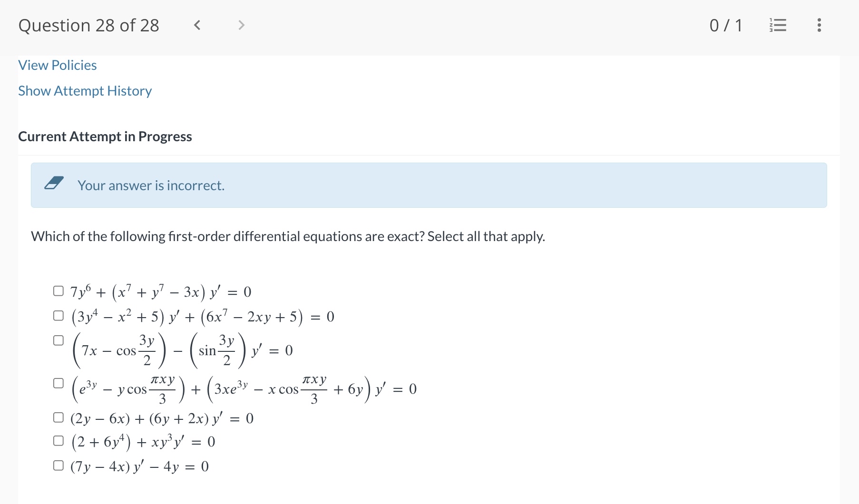
Task: Select the cosine equation with 7x term
Action: pyautogui.click(x=58, y=339)
